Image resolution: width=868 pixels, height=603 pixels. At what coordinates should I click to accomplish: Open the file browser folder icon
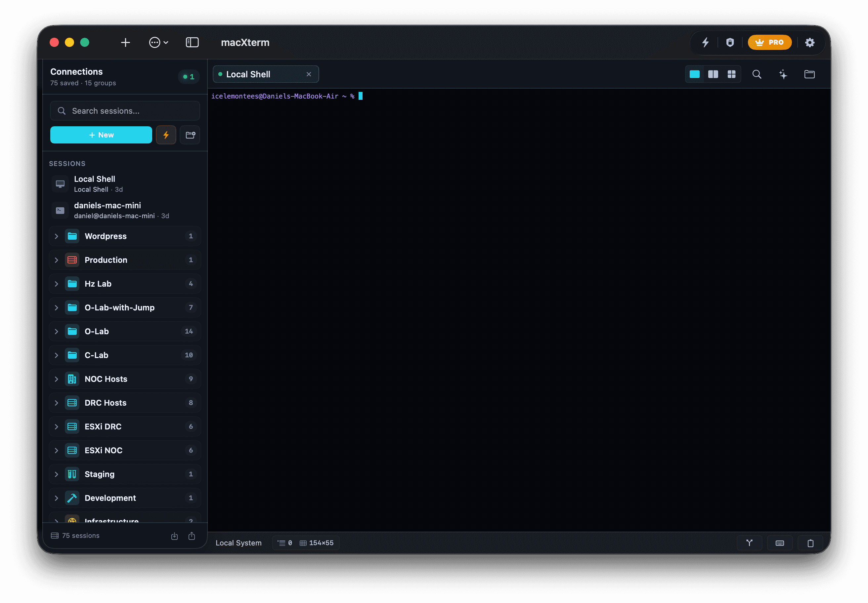[810, 74]
